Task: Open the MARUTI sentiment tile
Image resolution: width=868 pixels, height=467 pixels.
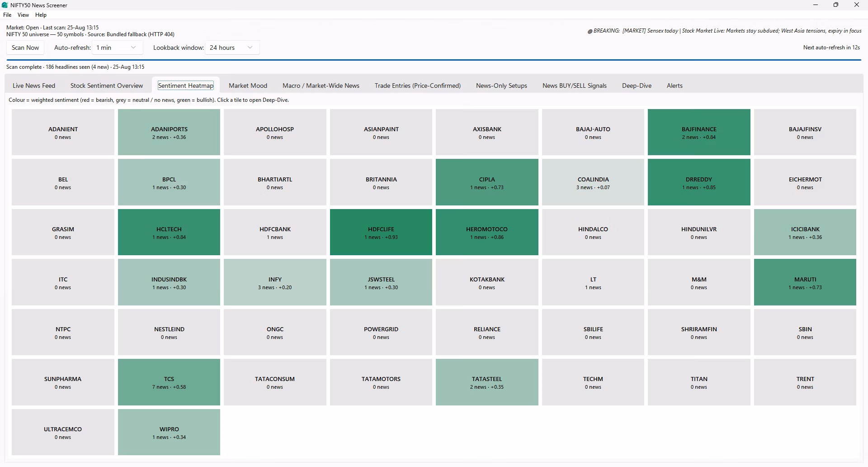Action: click(805, 282)
